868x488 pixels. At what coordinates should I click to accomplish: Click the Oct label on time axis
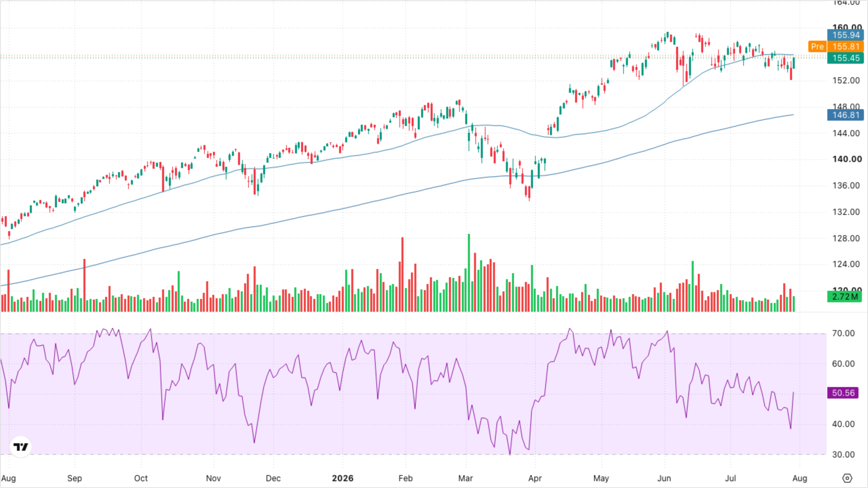141,478
